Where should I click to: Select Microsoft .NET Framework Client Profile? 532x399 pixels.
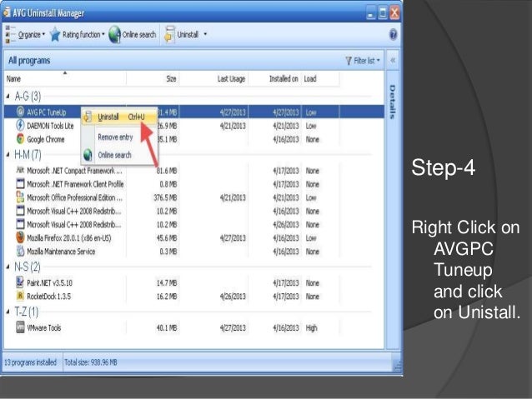point(75,184)
